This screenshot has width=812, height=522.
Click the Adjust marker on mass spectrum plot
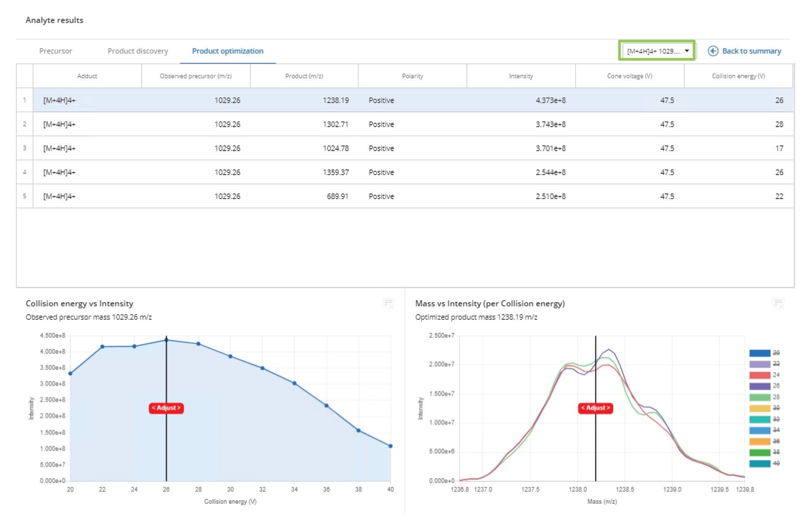[x=596, y=408]
